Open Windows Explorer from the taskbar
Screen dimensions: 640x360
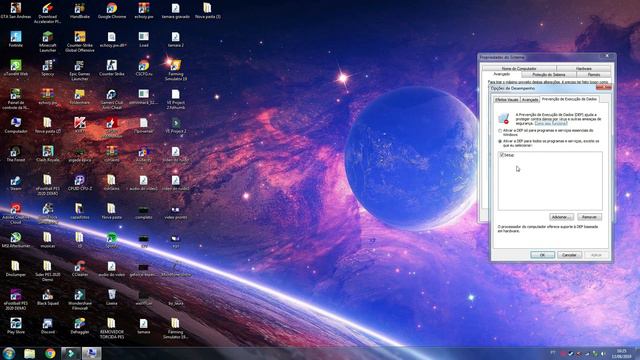pos(29,353)
